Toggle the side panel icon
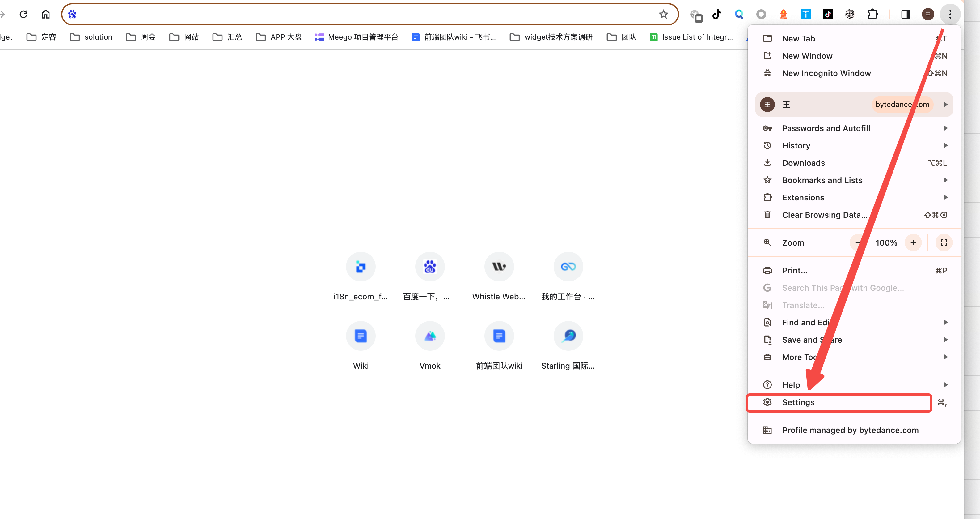Viewport: 980px width, 519px height. pyautogui.click(x=906, y=14)
